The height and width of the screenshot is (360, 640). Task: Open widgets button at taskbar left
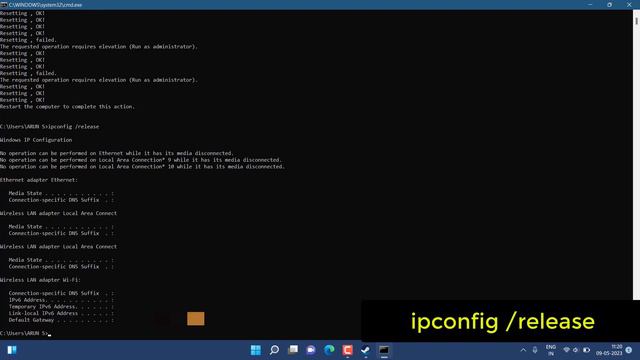tap(12, 350)
